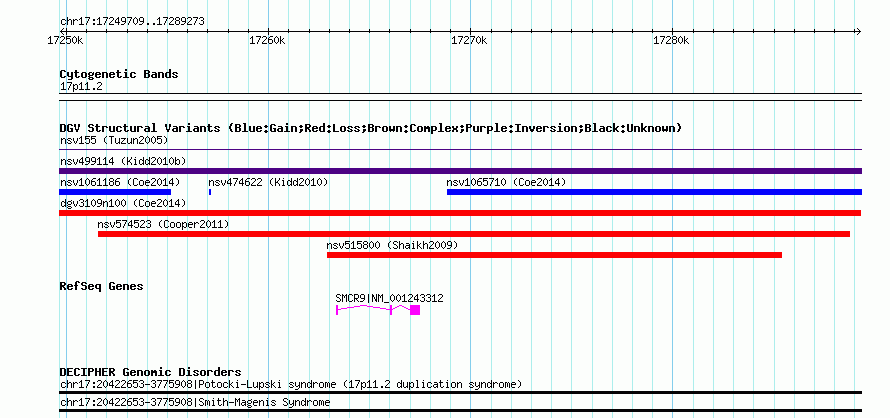Click the SMCR9 gene's middle exon tick
The image size is (890, 418).
tap(391, 310)
